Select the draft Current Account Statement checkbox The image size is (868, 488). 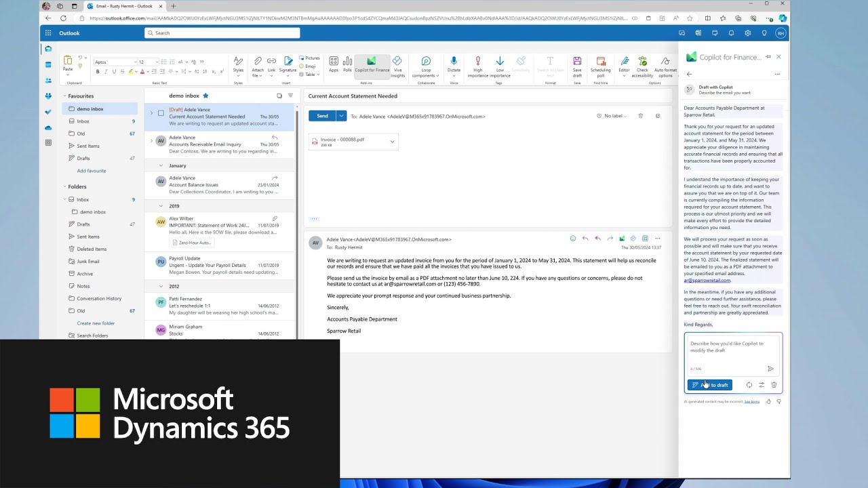[x=161, y=113]
